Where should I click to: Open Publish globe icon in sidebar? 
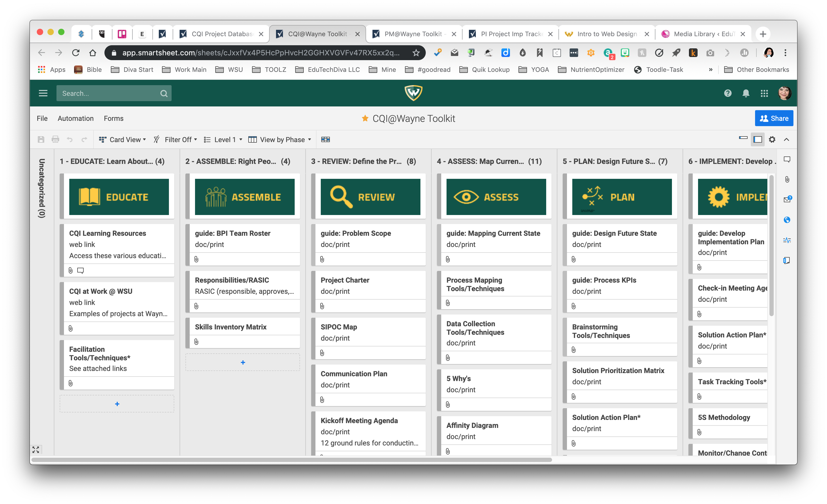(x=787, y=220)
